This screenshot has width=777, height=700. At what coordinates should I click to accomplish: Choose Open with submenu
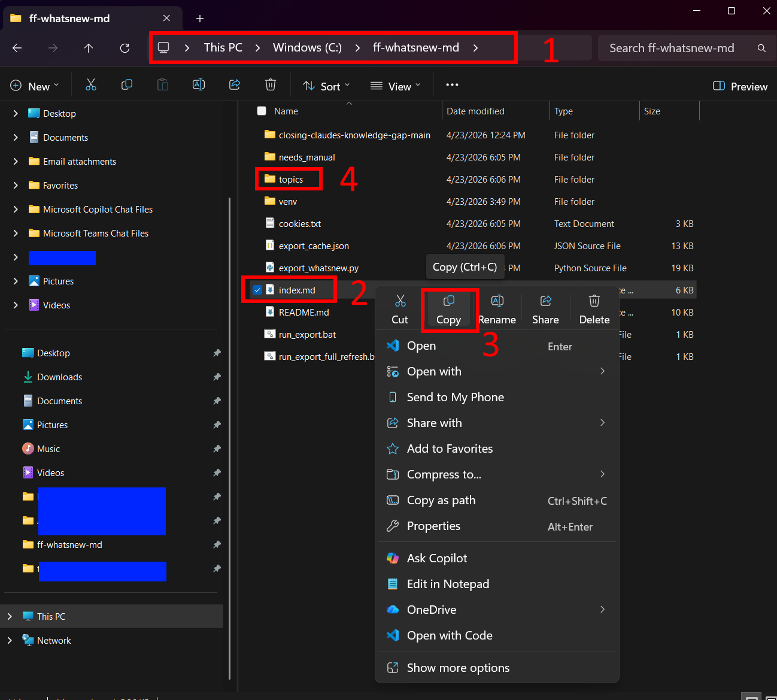(497, 371)
